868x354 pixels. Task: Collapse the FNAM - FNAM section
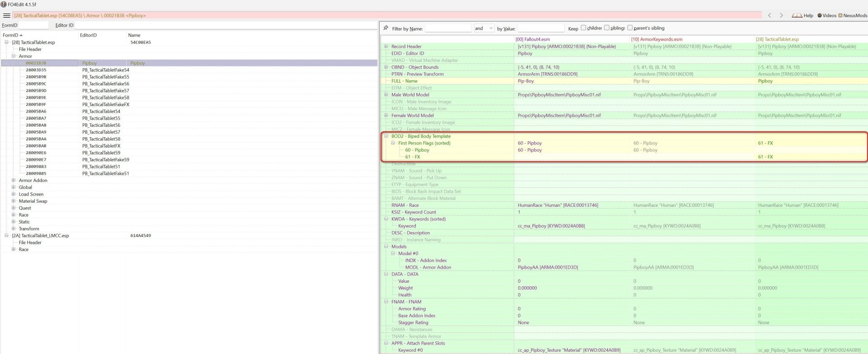point(386,302)
